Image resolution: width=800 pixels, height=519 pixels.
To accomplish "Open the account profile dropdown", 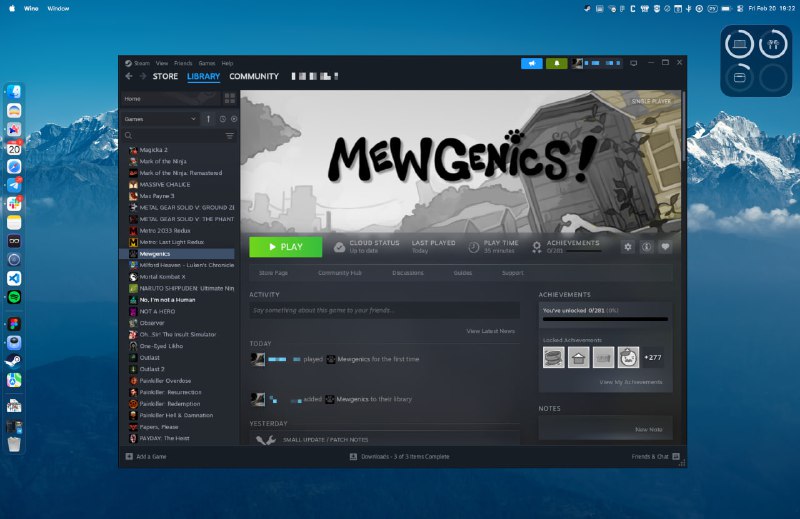I will (596, 63).
